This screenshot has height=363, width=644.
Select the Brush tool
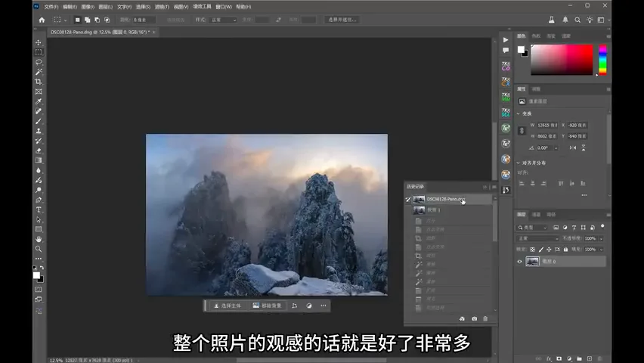39,121
